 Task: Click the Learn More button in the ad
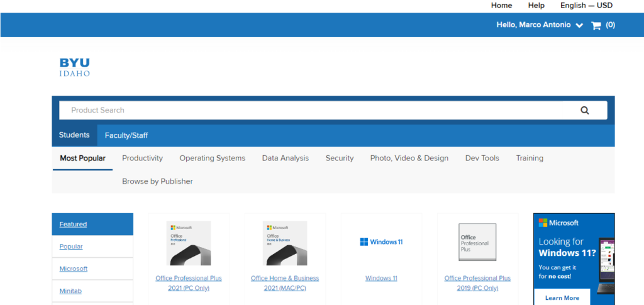[562, 297]
